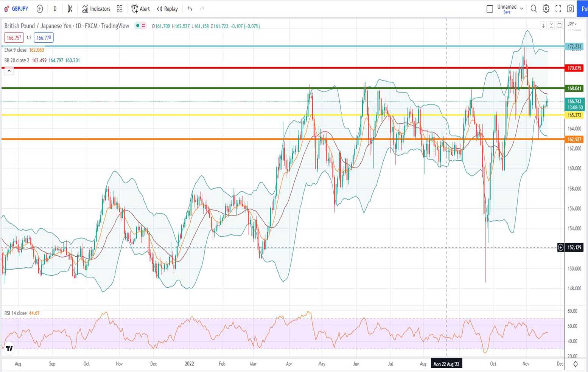Open symbol search with the magnifier icon
This screenshot has width=588, height=372.
point(534,9)
